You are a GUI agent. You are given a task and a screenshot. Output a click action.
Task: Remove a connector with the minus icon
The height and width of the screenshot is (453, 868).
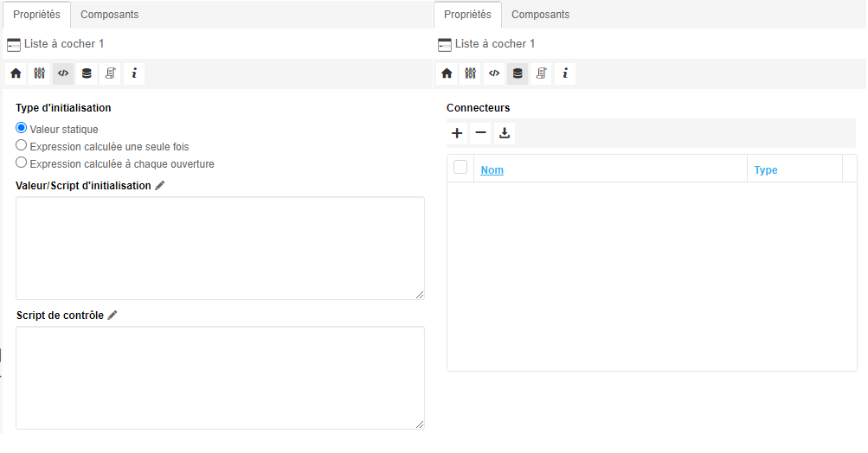(480, 133)
